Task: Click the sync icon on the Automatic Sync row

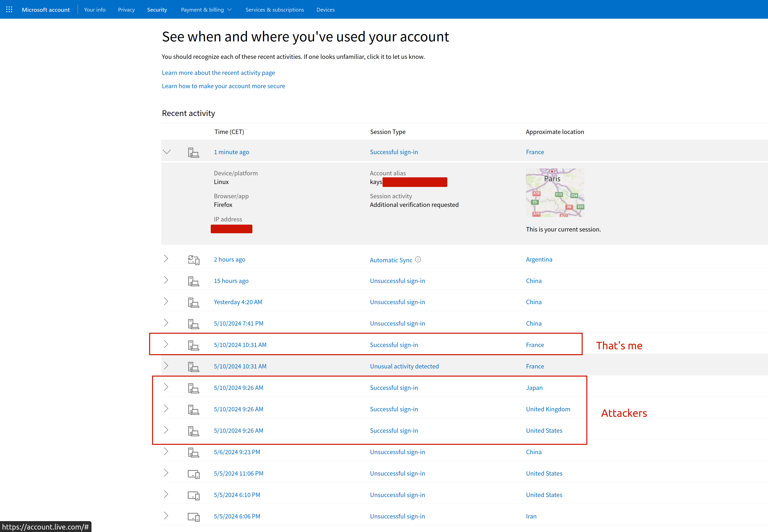Action: (193, 260)
